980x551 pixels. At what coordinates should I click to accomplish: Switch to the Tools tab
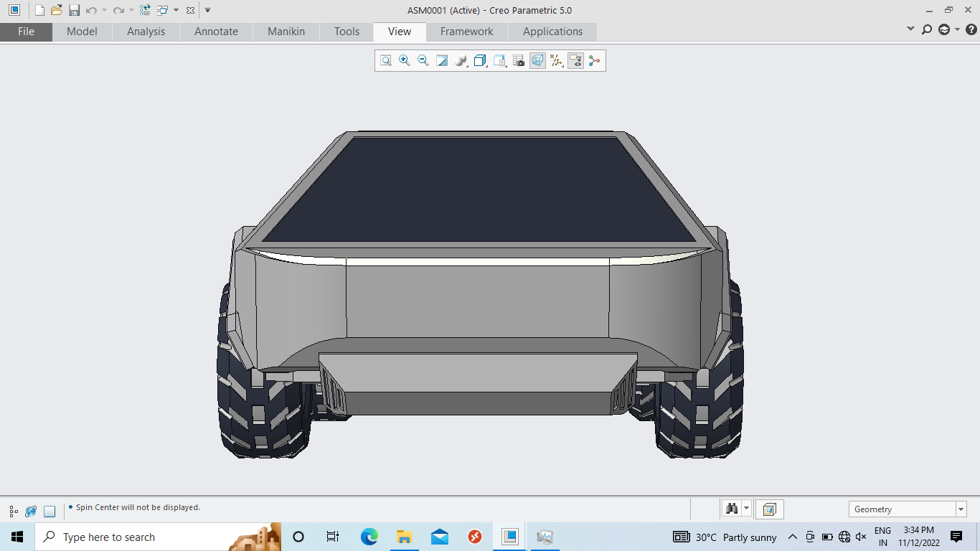[347, 32]
